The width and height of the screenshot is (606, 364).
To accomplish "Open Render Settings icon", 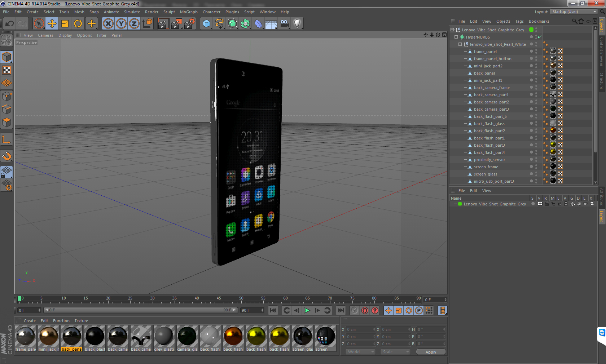I will pos(189,24).
